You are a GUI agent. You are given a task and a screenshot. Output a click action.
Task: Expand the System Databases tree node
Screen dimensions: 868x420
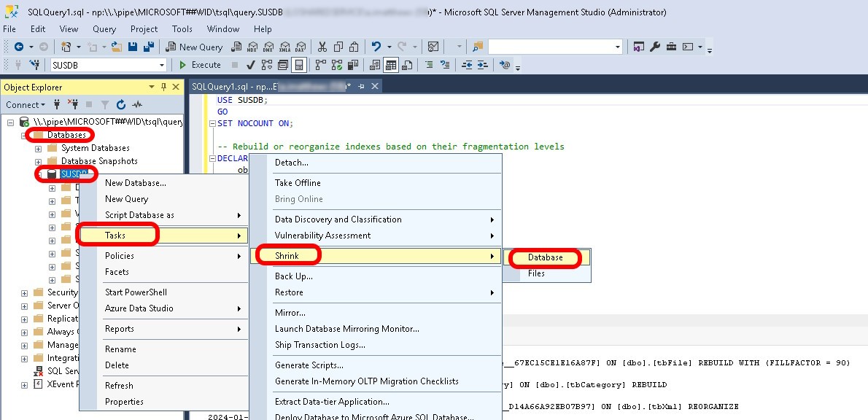[39, 148]
